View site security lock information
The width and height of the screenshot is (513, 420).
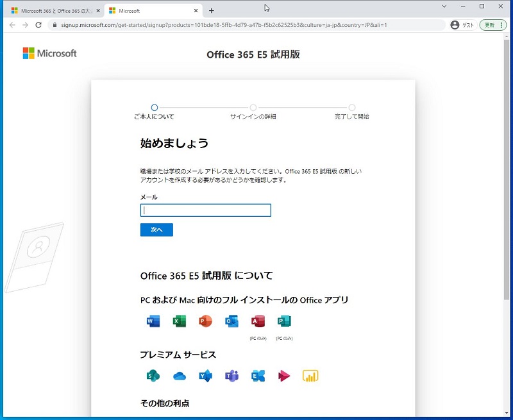(55, 25)
